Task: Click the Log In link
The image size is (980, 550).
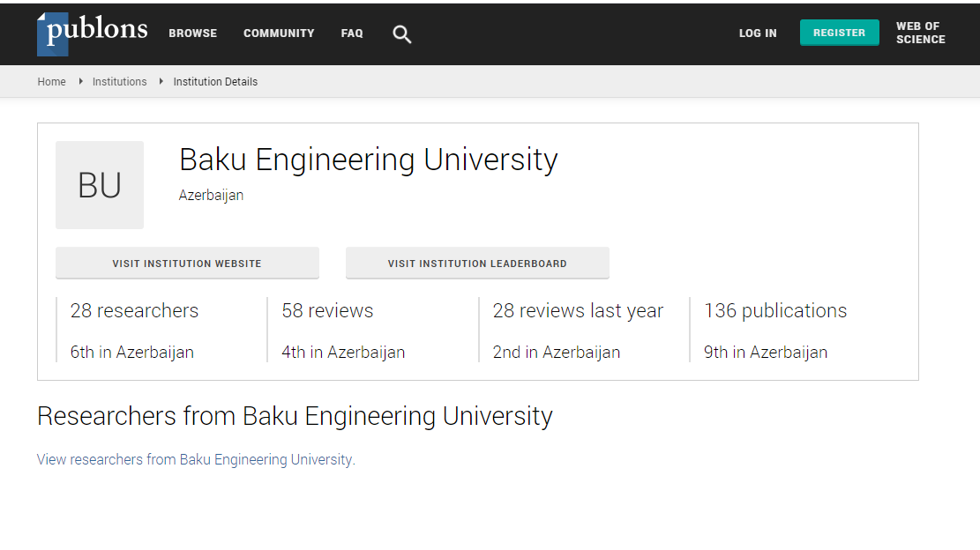Action: point(758,33)
